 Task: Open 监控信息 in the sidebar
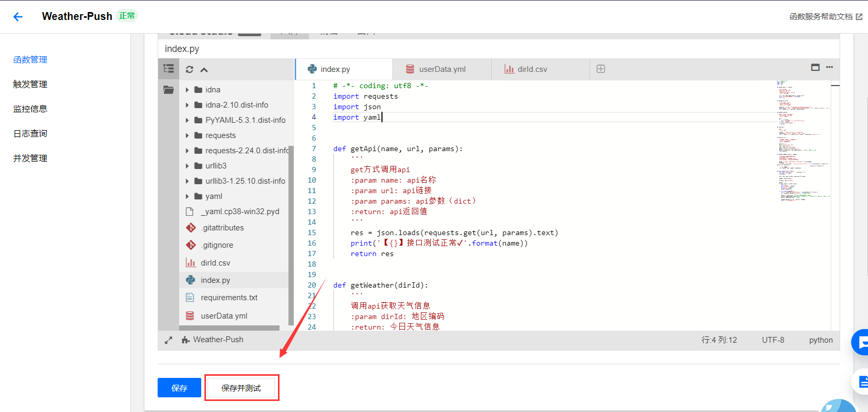pos(30,109)
